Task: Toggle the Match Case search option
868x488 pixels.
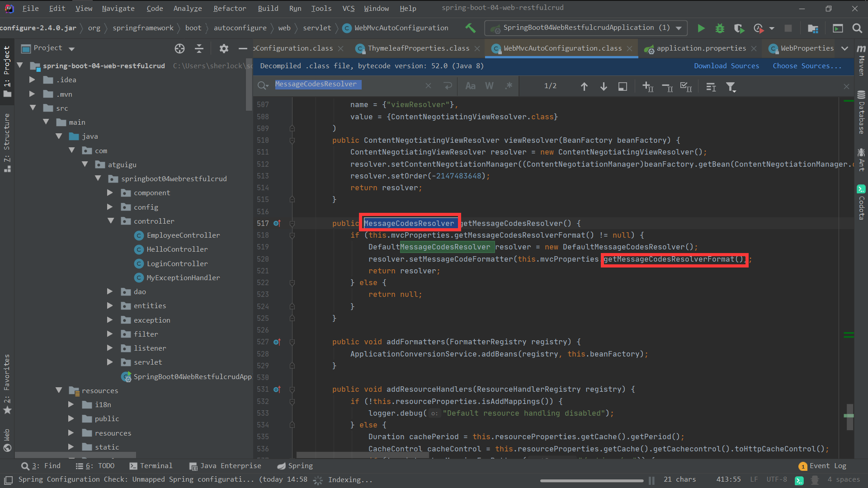Action: pyautogui.click(x=470, y=86)
